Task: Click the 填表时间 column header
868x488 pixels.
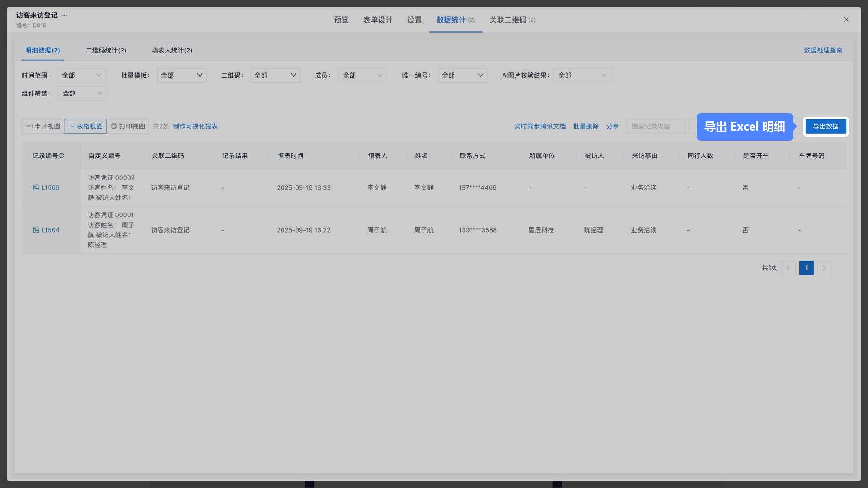Action: [290, 156]
